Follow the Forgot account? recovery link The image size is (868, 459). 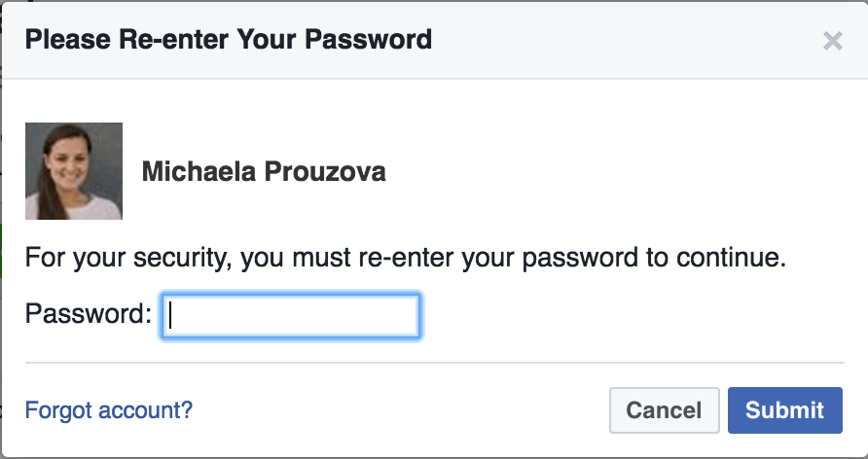point(109,410)
